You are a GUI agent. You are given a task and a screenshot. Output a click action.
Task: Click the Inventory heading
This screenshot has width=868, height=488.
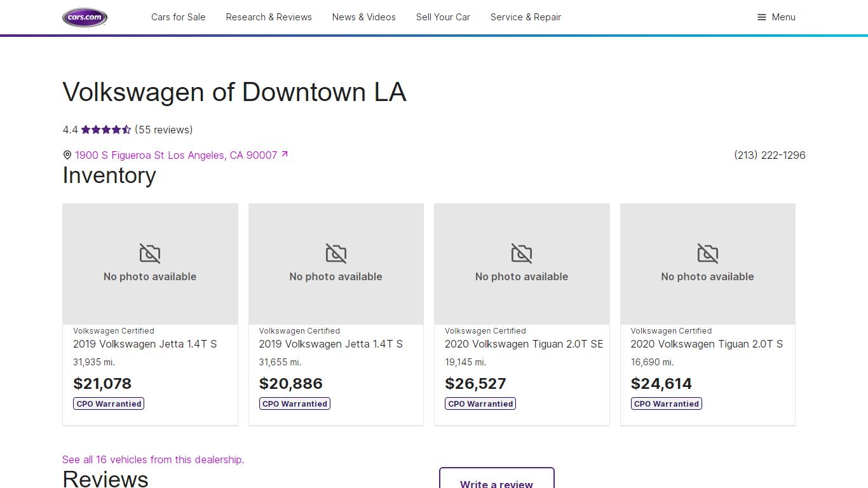(x=109, y=175)
